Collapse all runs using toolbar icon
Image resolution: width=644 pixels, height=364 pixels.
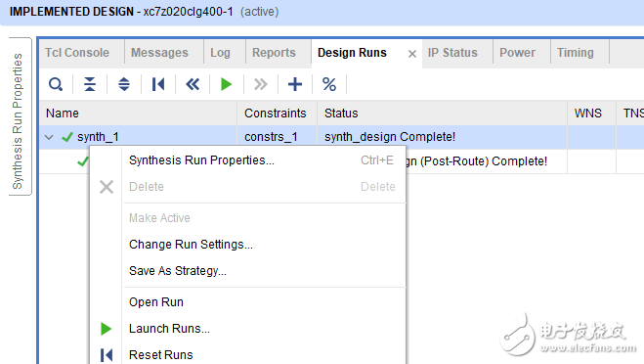(90, 84)
